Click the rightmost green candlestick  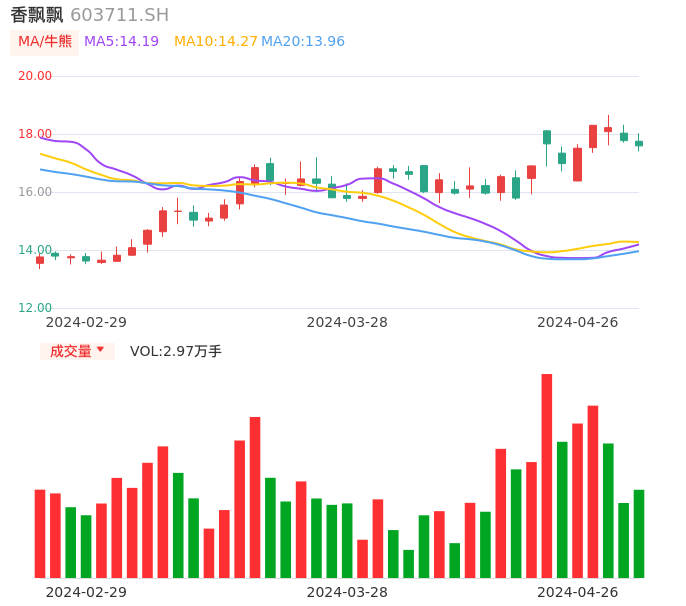click(639, 143)
